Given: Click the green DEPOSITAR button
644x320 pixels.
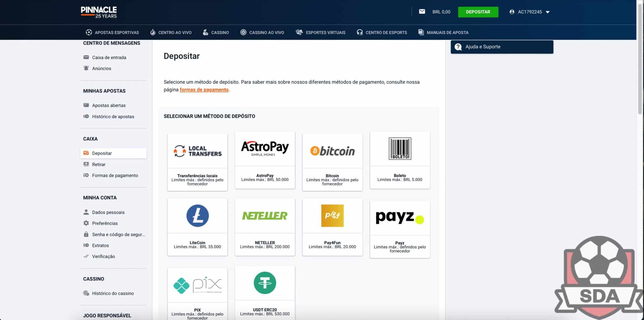Looking at the screenshot, I should [478, 12].
